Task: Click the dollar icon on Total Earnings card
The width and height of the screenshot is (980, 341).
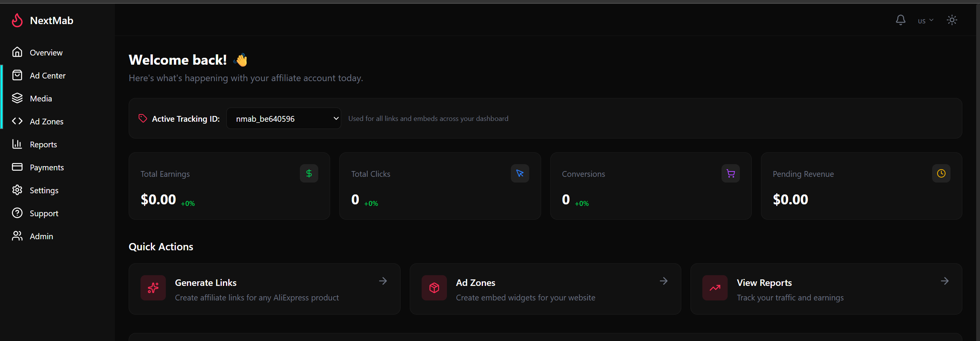Action: pyautogui.click(x=309, y=173)
